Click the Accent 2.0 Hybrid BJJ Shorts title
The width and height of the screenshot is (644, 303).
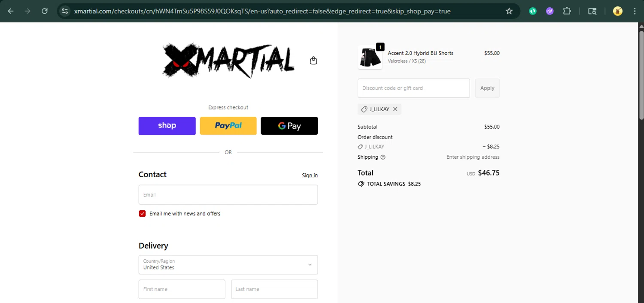[420, 53]
